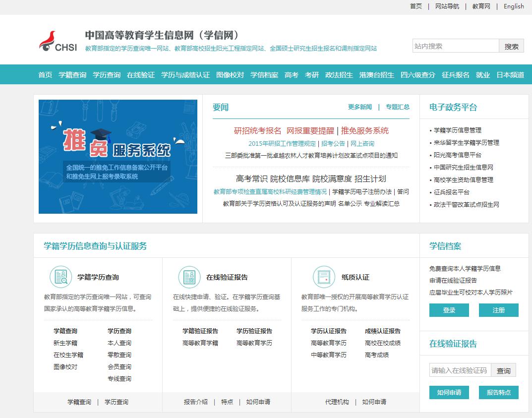Open the 专题汇总 link

click(x=398, y=107)
